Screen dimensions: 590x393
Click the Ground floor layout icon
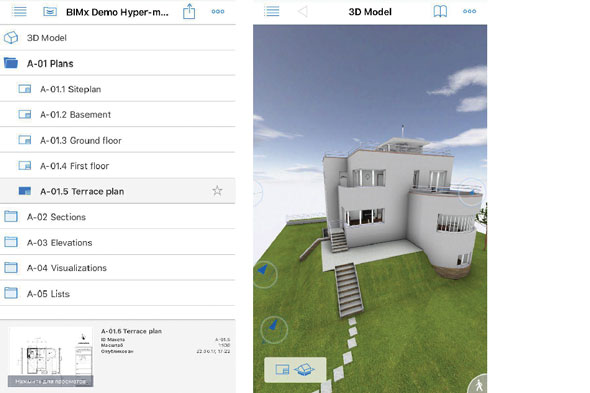point(25,140)
